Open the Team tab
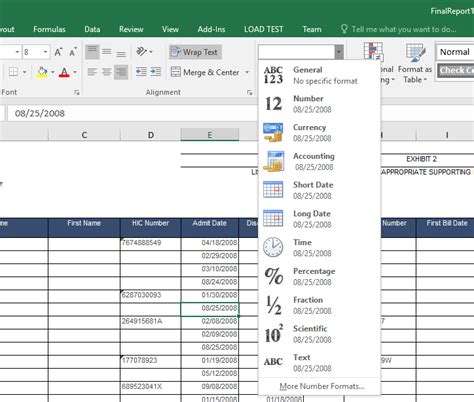This screenshot has width=474, height=402. [x=312, y=29]
